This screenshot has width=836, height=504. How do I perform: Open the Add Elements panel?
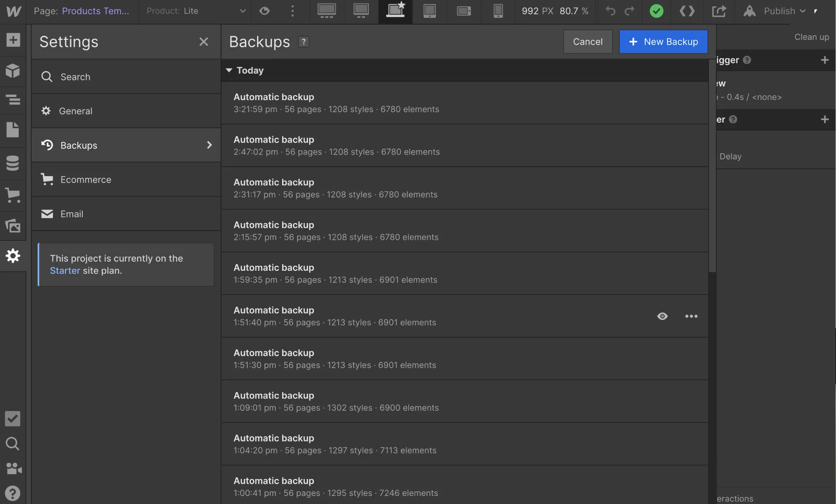(x=13, y=40)
